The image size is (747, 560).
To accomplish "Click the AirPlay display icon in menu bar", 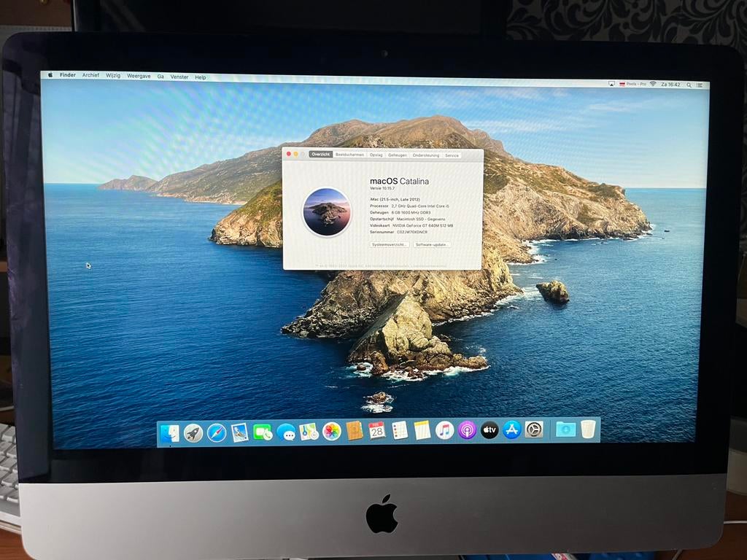I will [x=612, y=84].
